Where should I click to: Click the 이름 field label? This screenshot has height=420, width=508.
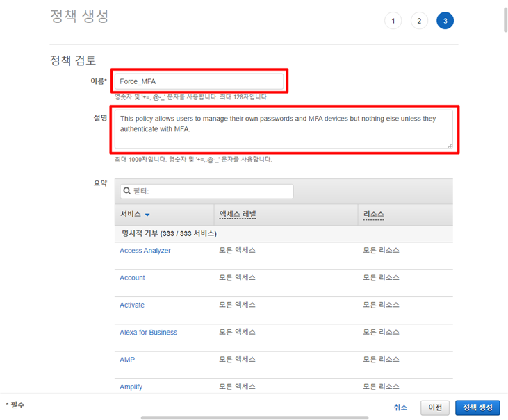(99, 81)
